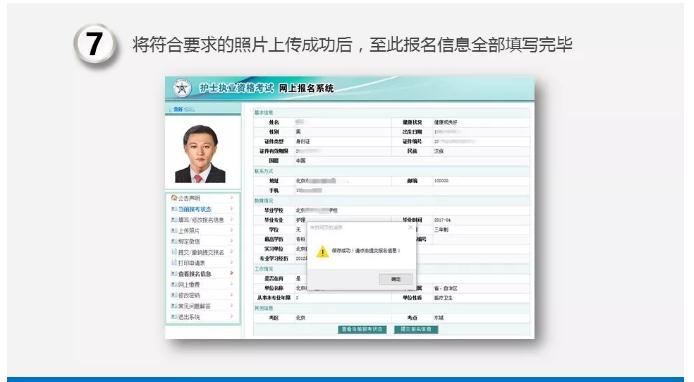This screenshot has height=382, width=694.
Task: Open 上传照片 in the sidebar
Action: (189, 231)
